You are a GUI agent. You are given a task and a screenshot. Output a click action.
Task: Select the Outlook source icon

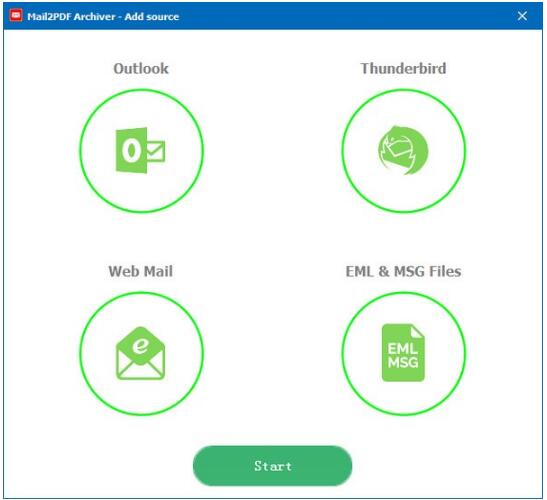pos(141,151)
